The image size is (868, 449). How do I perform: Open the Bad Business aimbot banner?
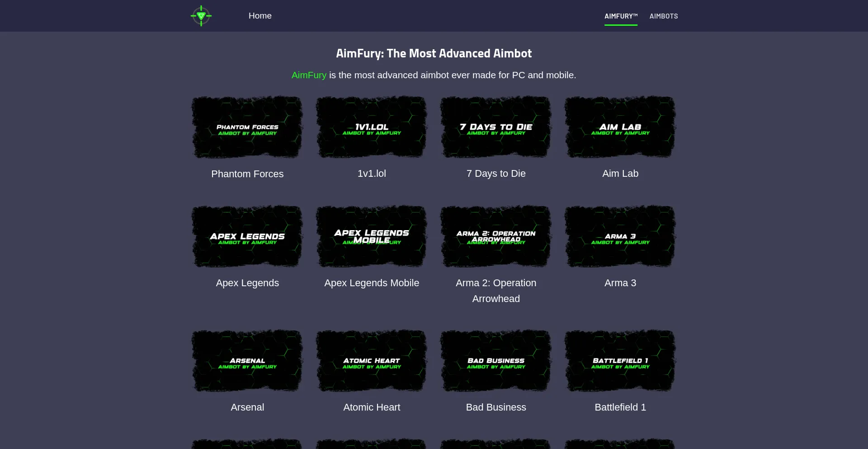coord(496,361)
